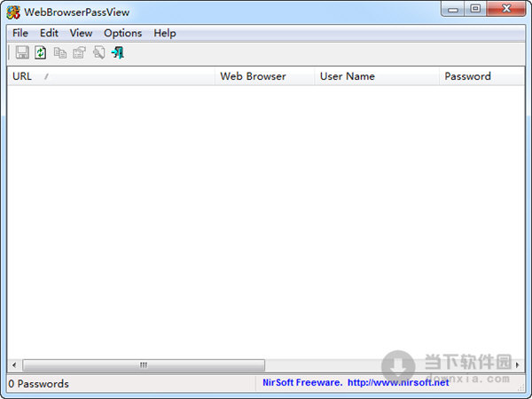Viewport: 532px width, 399px height.
Task: Open the Help menu
Action: (165, 34)
